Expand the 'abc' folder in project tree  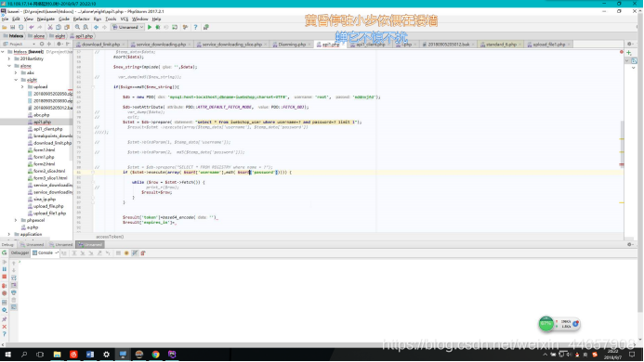click(x=16, y=72)
